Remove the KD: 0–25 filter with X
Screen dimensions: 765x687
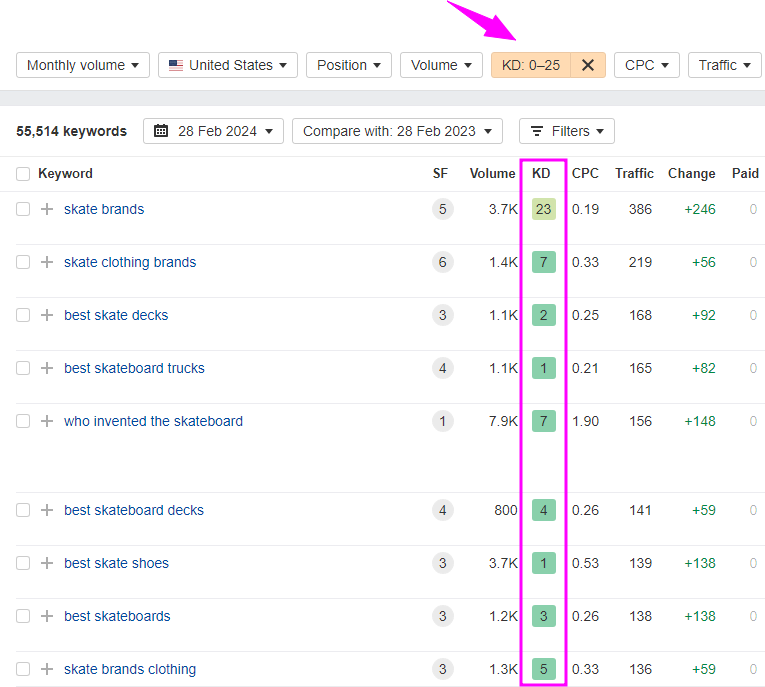(588, 65)
